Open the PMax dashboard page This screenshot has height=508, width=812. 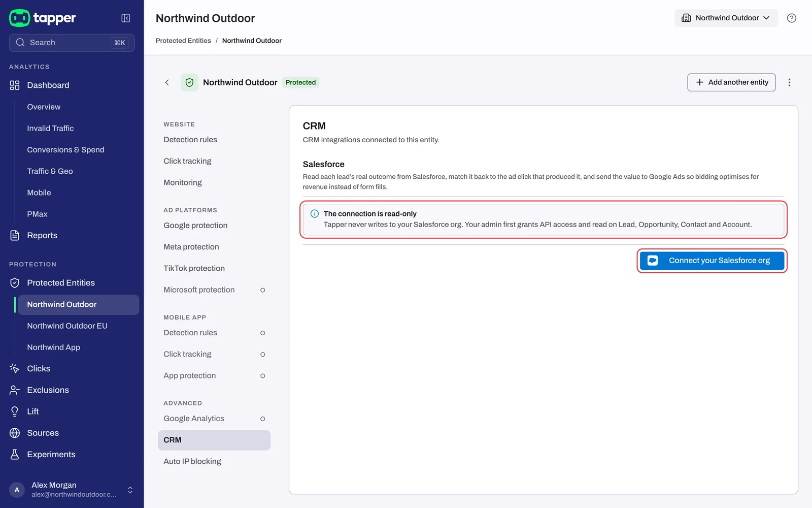(x=37, y=214)
